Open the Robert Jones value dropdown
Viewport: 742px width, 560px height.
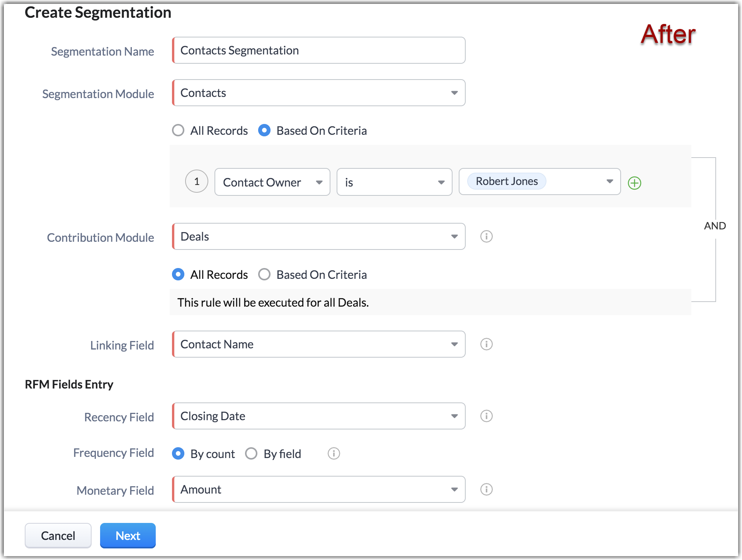609,182
